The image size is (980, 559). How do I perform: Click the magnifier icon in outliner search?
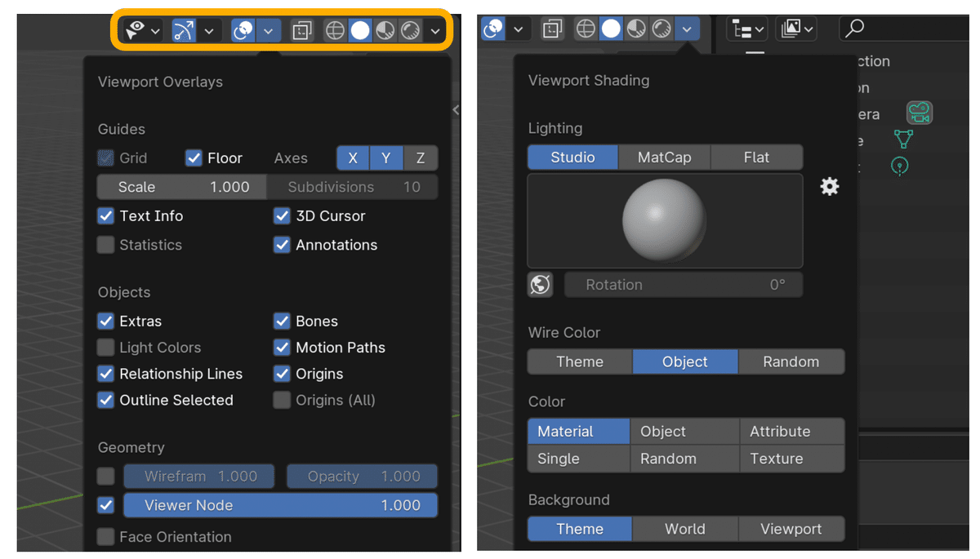854,29
